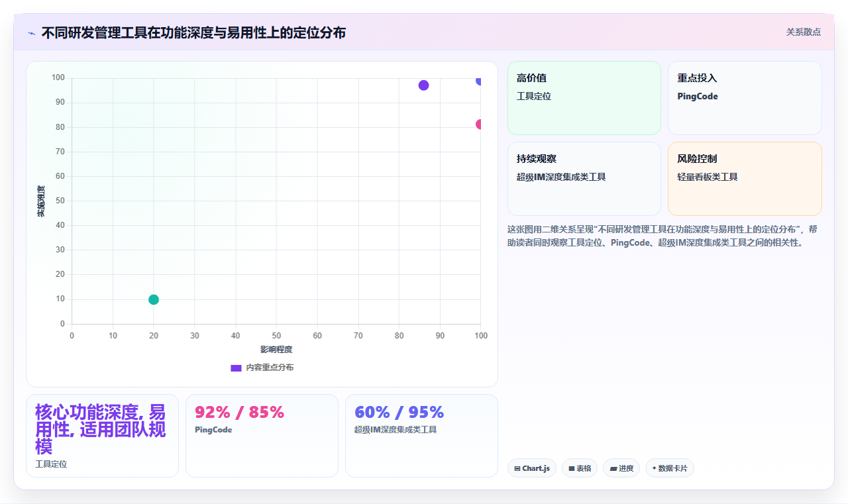848x504 pixels.
Task: Click the 数据卡片 tag
Action: (669, 468)
